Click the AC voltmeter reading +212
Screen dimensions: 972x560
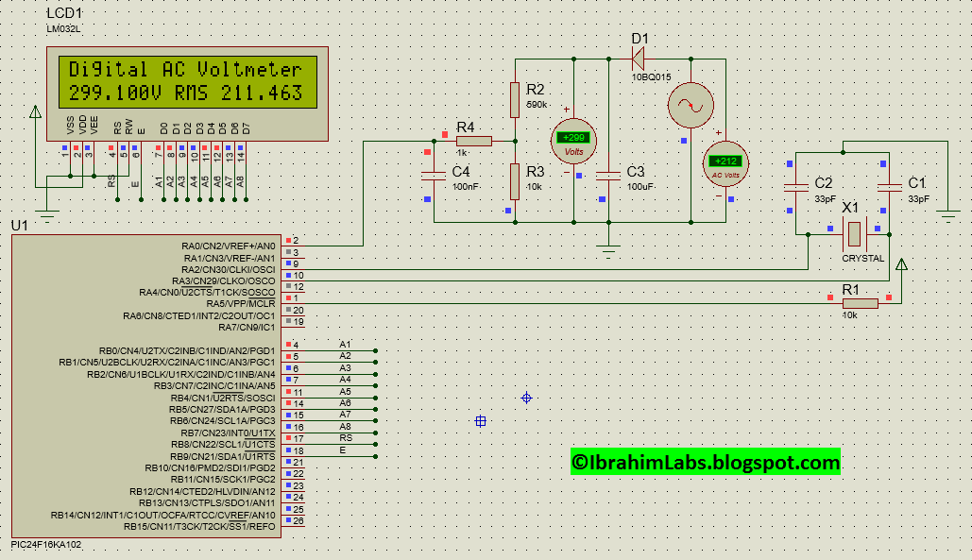[x=725, y=164]
